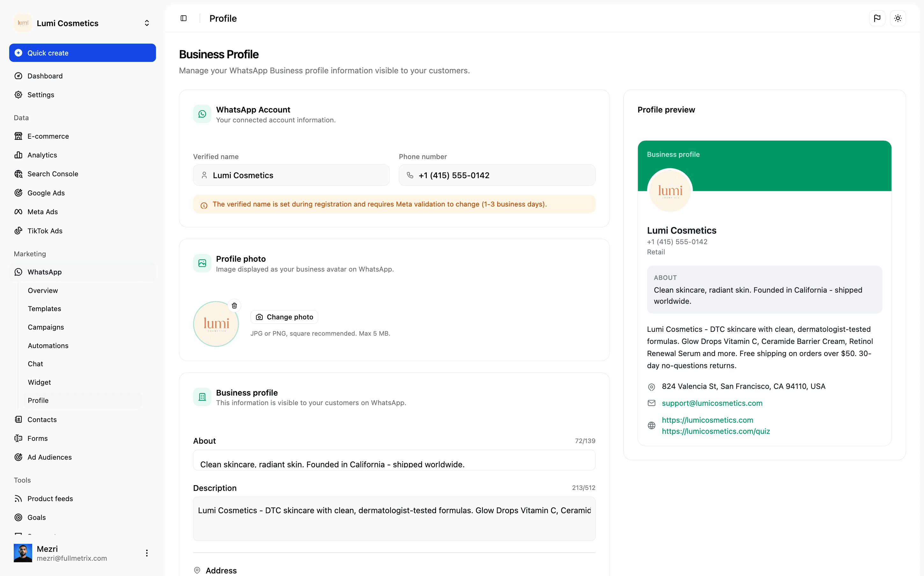Collapse the WhatsApp sidebar section
The image size is (924, 576).
click(83, 272)
